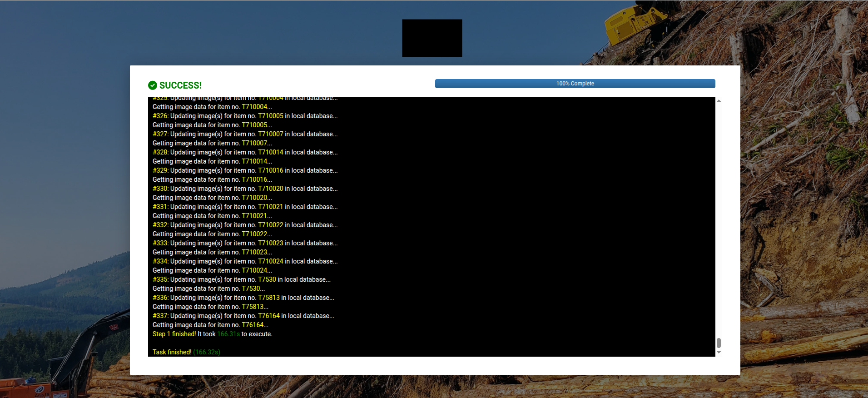Click the log scrollbar up arrow
Viewport: 868px width, 398px height.
tap(719, 100)
